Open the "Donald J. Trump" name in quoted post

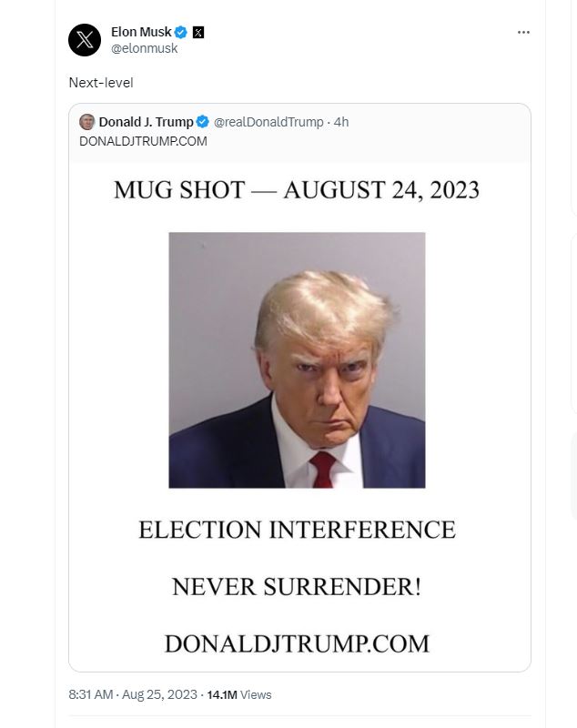146,122
